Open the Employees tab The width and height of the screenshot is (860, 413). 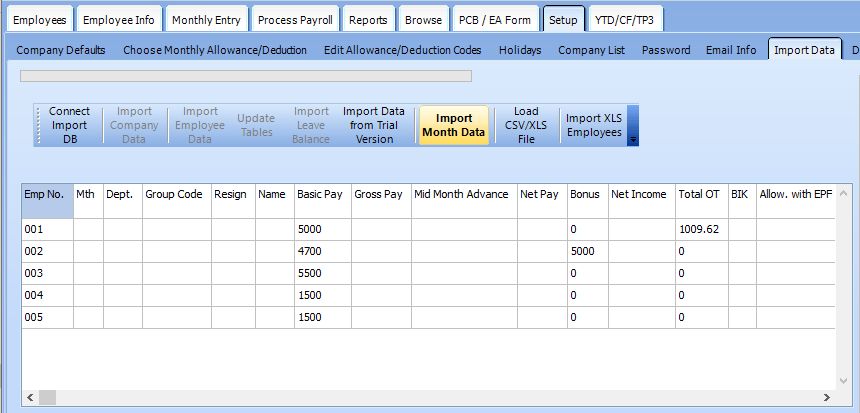[x=39, y=19]
